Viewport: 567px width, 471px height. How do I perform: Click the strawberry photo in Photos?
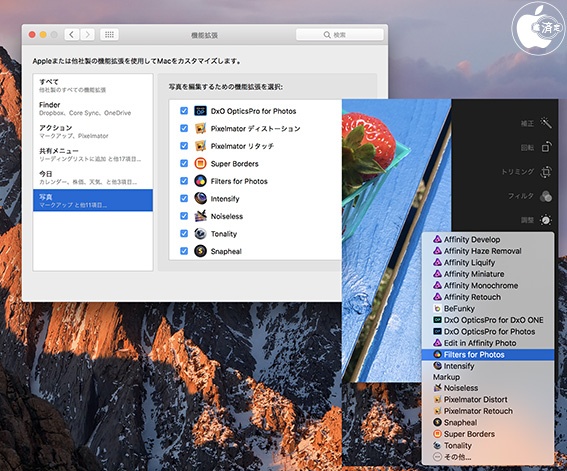coord(396,239)
